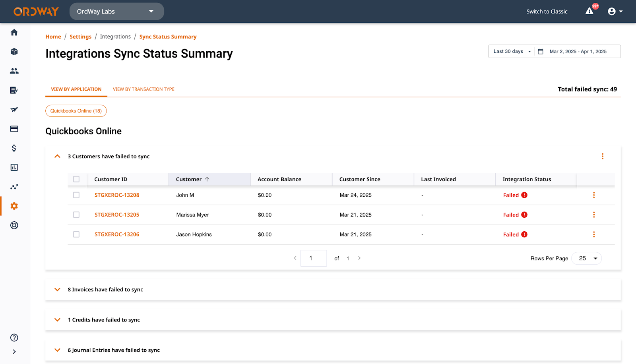Open the user account profile icon
The image size is (636, 364).
(612, 12)
